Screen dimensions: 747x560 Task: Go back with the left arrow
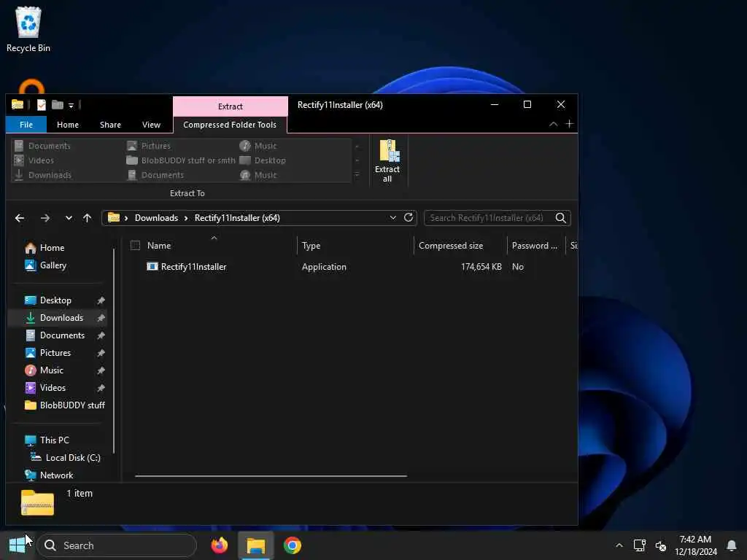[20, 218]
